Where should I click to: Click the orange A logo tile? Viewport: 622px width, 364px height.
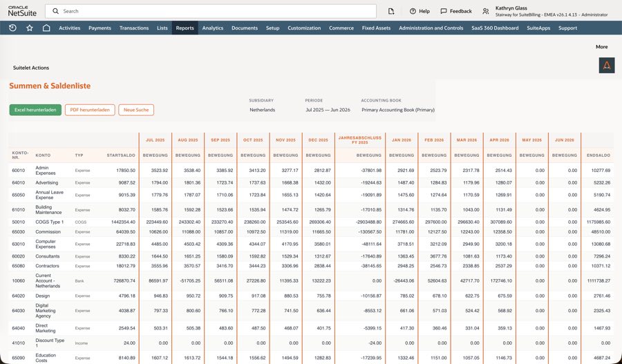coord(607,66)
